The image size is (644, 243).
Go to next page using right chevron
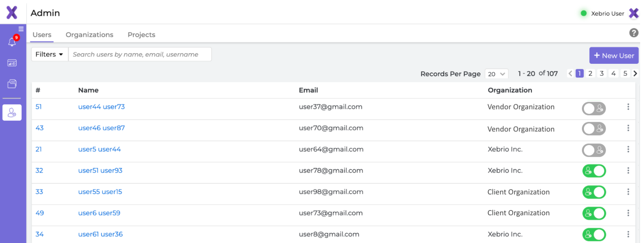pyautogui.click(x=635, y=74)
